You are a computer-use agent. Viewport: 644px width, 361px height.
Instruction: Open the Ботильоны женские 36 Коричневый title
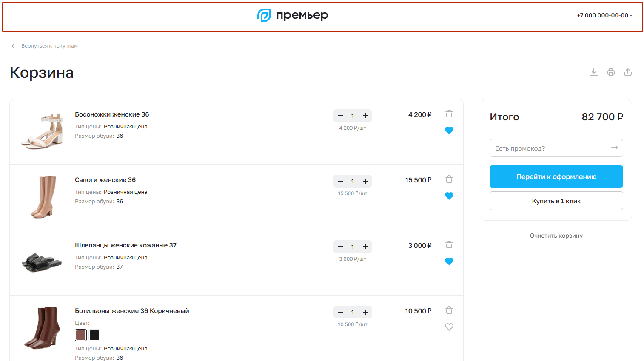[x=132, y=311]
